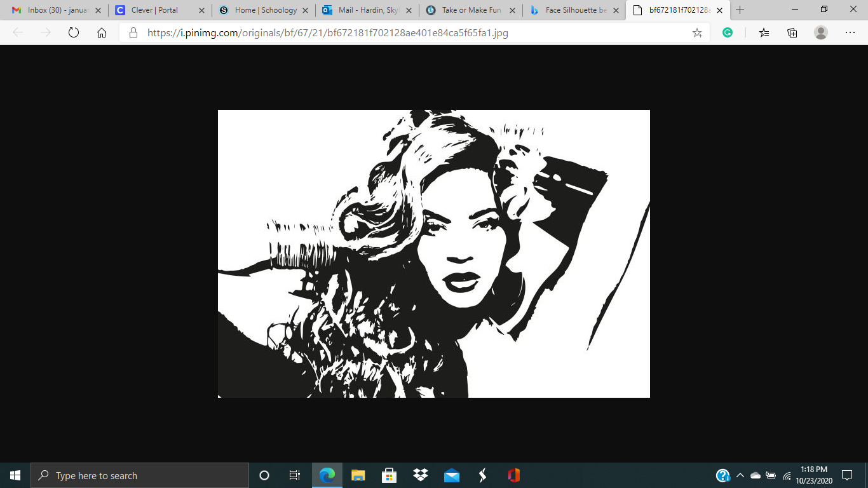Switch to Take or Make Fun tab
This screenshot has height=488, width=868.
point(470,10)
